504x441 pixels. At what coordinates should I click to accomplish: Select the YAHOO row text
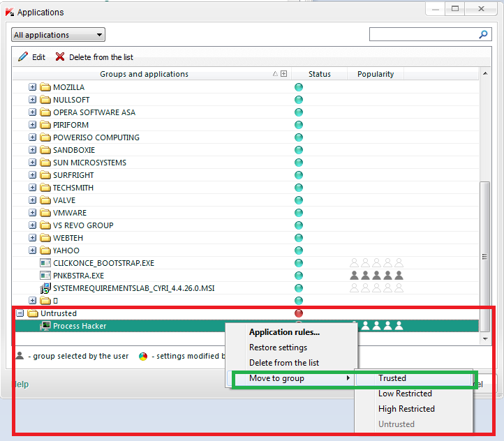66,251
